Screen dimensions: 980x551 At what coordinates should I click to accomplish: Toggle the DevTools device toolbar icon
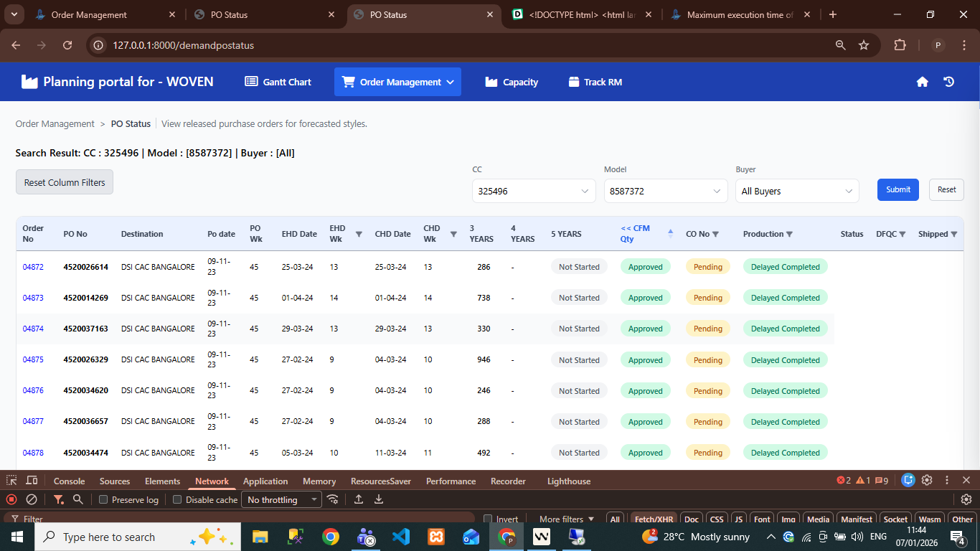pyautogui.click(x=32, y=481)
